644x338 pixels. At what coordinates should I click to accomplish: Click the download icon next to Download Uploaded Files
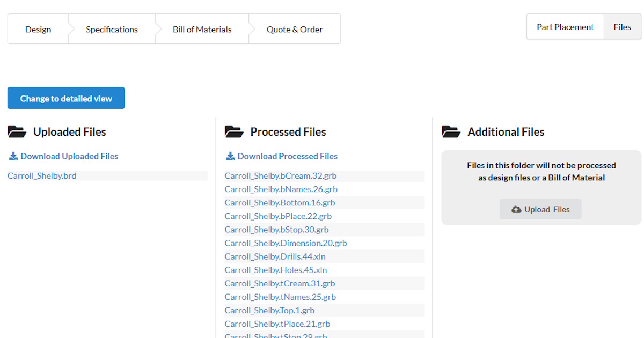(12, 156)
